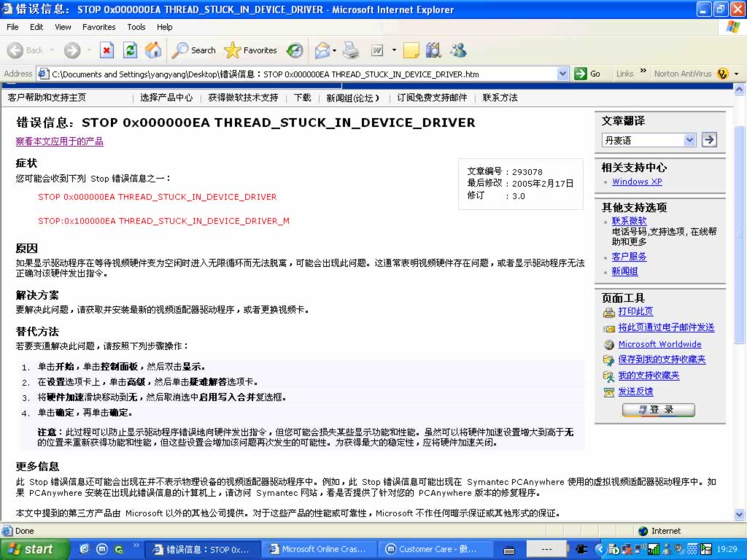
Task: Click the Discuss yellow note toolbar icon
Action: coord(411,50)
